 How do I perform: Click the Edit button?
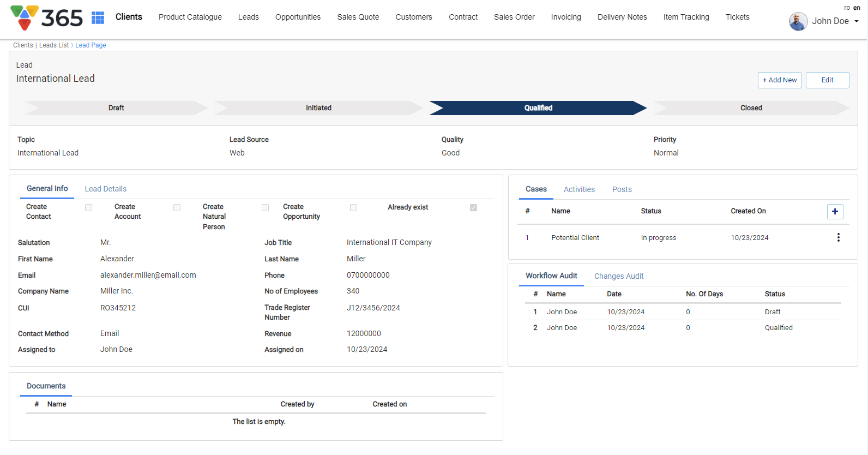point(827,80)
